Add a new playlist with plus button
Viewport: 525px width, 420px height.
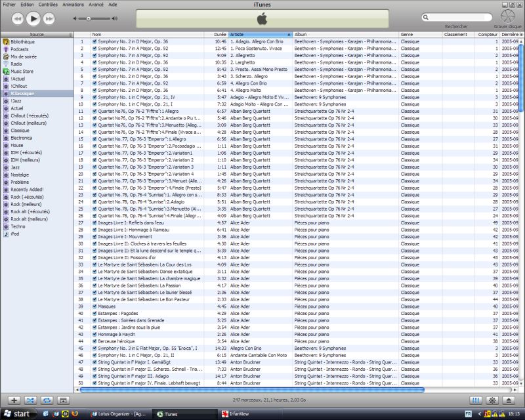14,400
